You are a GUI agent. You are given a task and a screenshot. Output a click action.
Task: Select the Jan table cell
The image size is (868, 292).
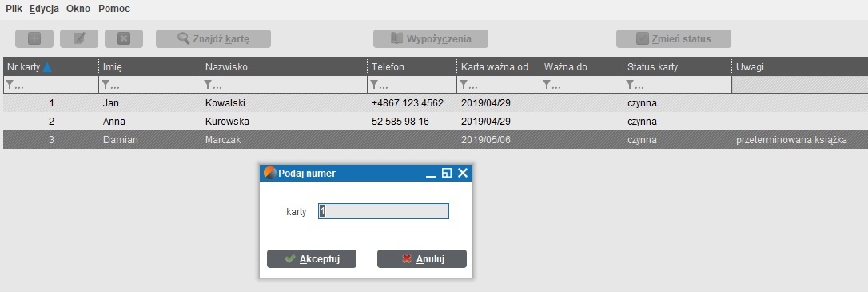pyautogui.click(x=149, y=103)
